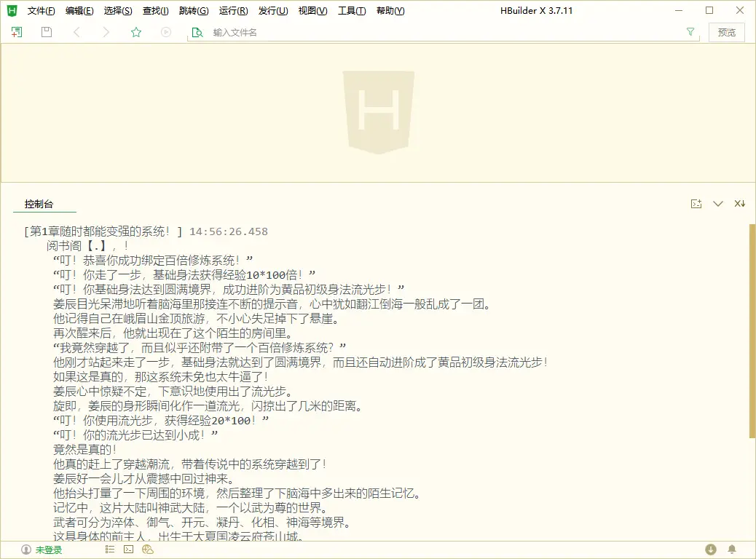Image resolution: width=756 pixels, height=559 pixels.
Task: Open the 视图(V) menu
Action: 313,11
